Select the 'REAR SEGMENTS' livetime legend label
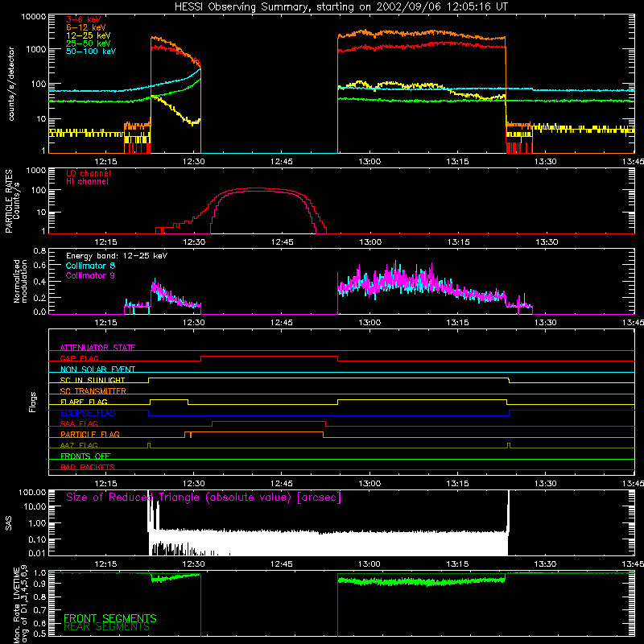This screenshot has width=644, height=644. point(107,627)
